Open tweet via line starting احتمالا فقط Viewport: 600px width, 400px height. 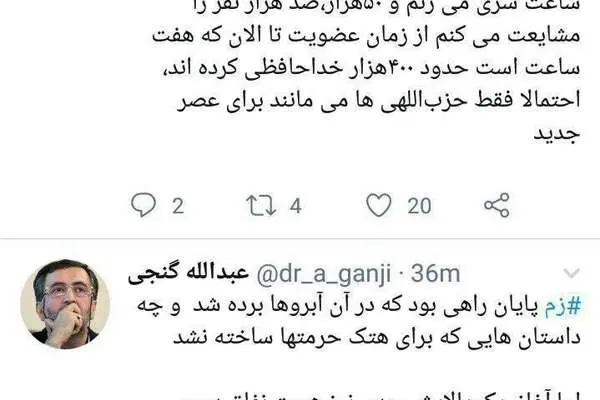pos(379,100)
